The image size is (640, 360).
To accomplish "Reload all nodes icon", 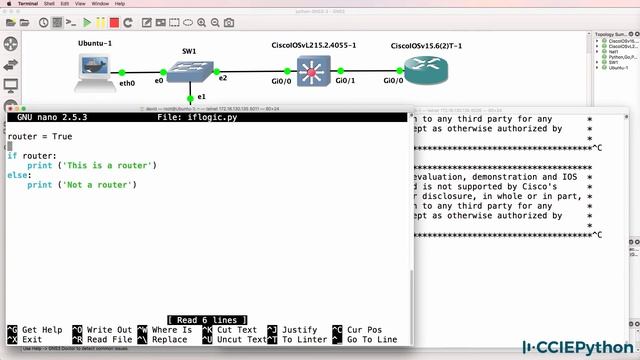I will (128, 23).
